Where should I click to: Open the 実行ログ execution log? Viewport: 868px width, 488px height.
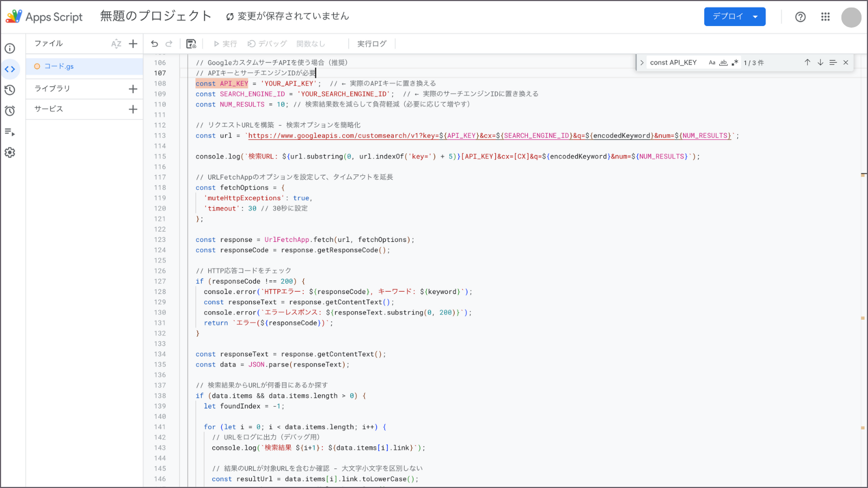[372, 44]
